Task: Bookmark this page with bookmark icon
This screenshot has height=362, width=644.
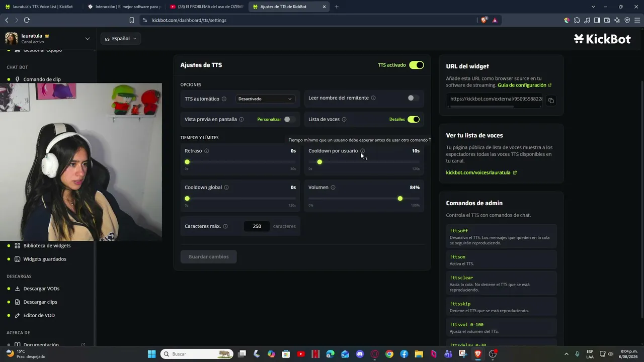Action: pyautogui.click(x=132, y=20)
